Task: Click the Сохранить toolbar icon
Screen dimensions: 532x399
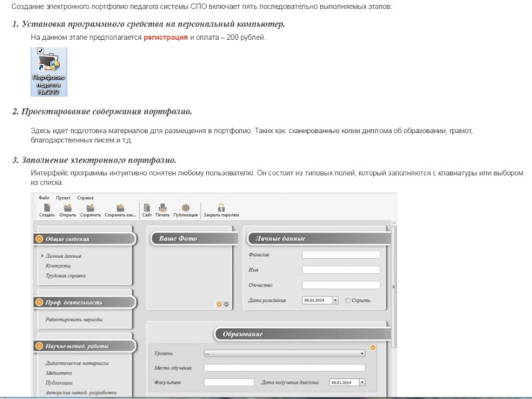Action: [x=90, y=210]
